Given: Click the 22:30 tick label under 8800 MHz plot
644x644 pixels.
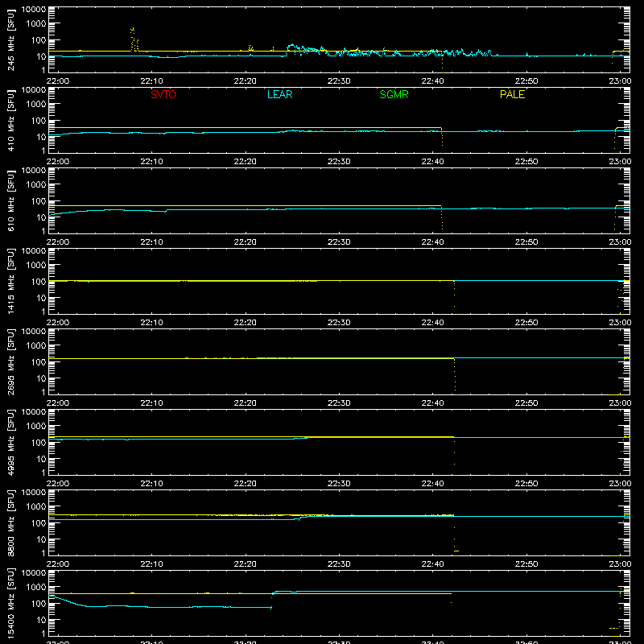Looking at the screenshot, I should coord(339,564).
